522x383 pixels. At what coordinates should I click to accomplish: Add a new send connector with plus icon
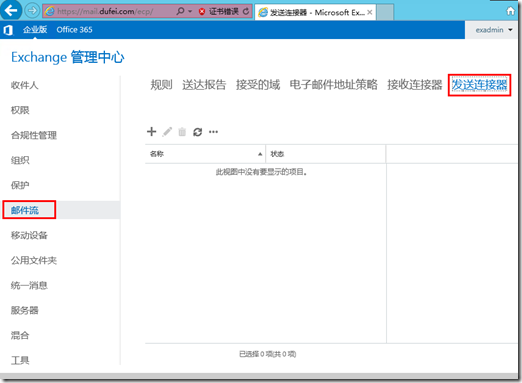coord(151,132)
